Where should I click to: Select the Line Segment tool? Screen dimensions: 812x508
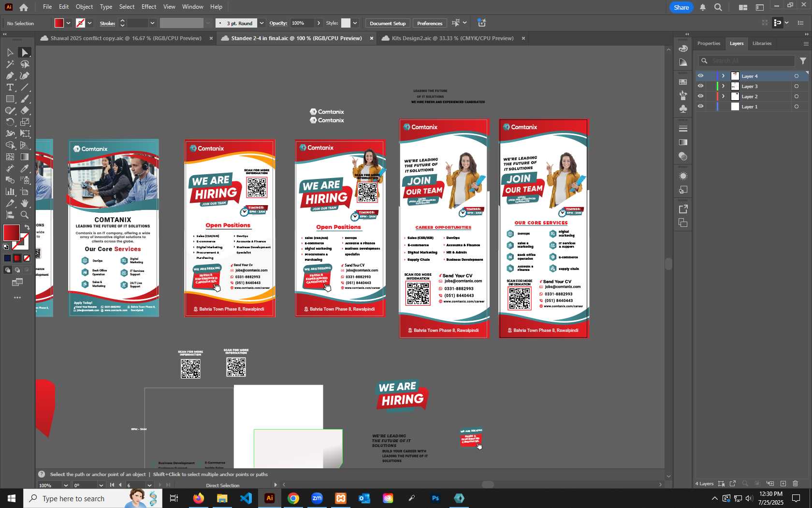pos(25,87)
